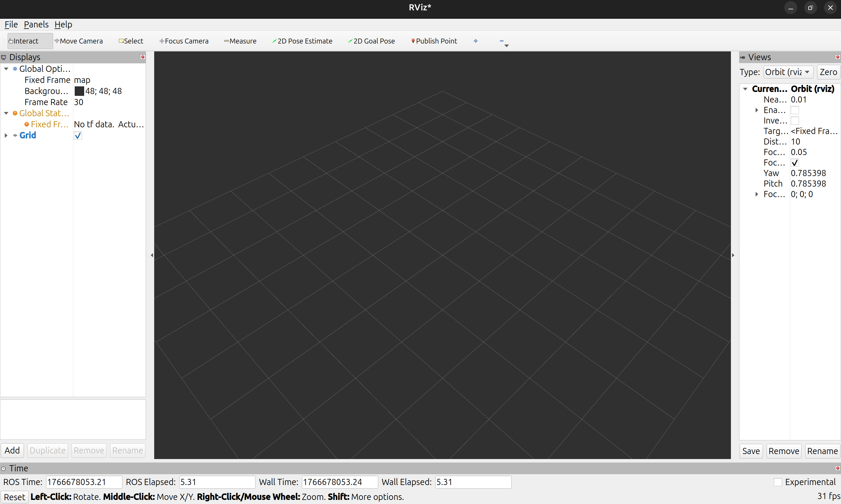Open the Help menu
The image size is (841, 504).
[63, 25]
